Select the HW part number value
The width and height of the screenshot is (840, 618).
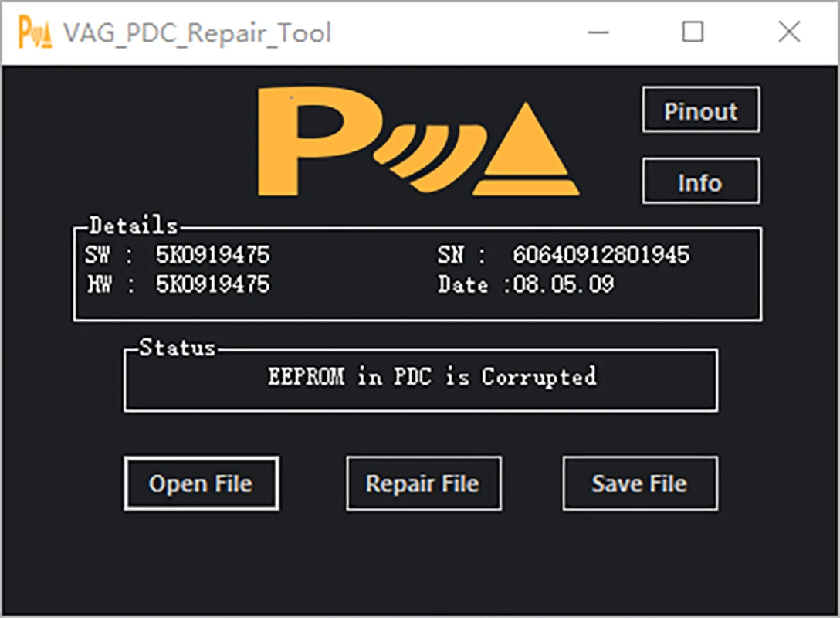(213, 284)
